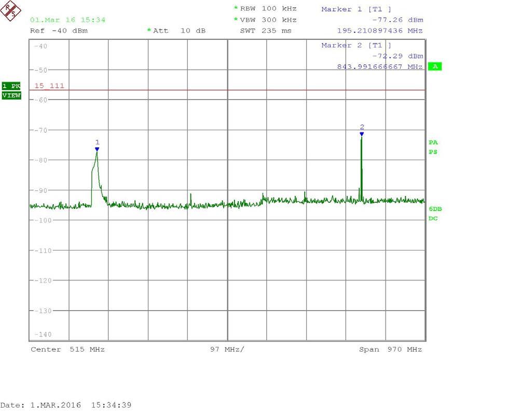Click the 'SWT 235 ms' sweep time
Viewport: 506px width, 420px height.
pyautogui.click(x=266, y=31)
